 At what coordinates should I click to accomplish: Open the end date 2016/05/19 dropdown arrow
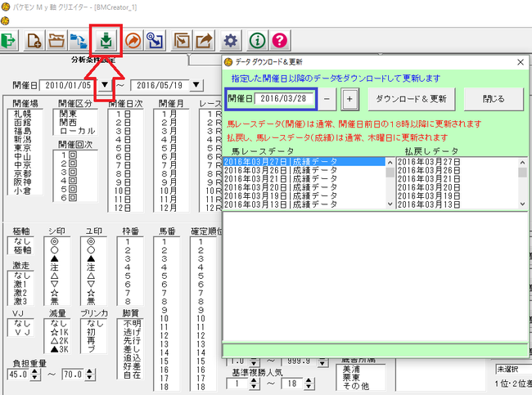pyautogui.click(x=196, y=85)
